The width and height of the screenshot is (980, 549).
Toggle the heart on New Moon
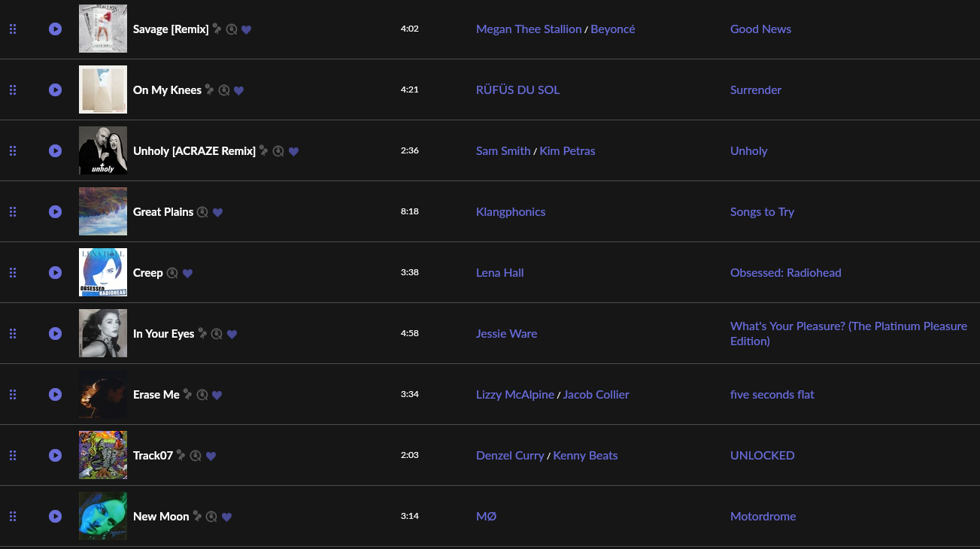(226, 517)
